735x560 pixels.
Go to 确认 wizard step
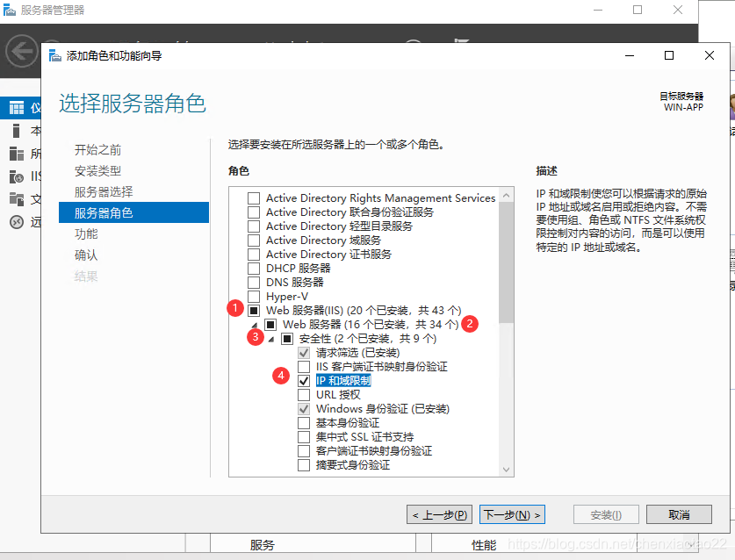tap(86, 255)
